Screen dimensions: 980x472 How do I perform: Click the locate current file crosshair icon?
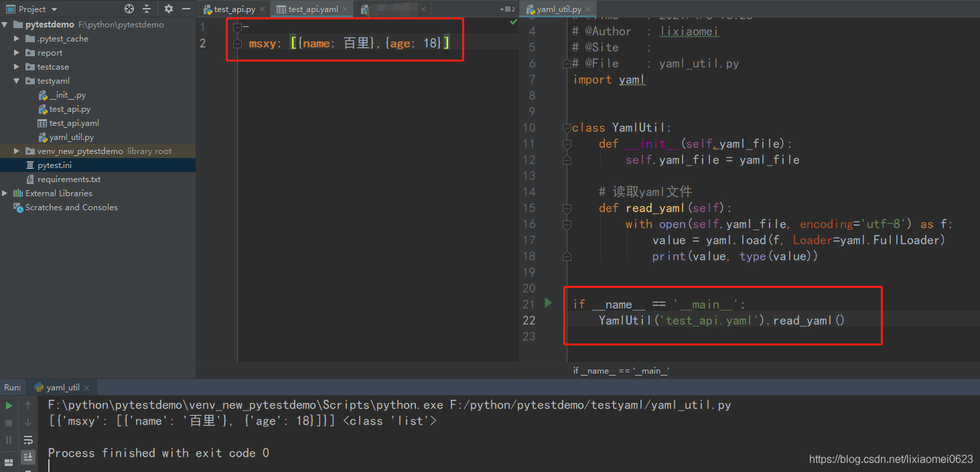click(129, 9)
